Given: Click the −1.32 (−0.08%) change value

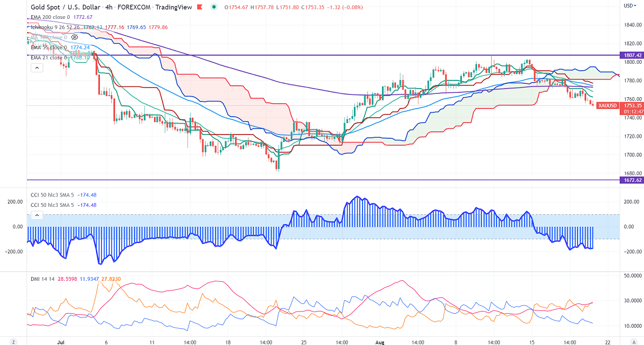Looking at the screenshot, I should (x=345, y=7).
